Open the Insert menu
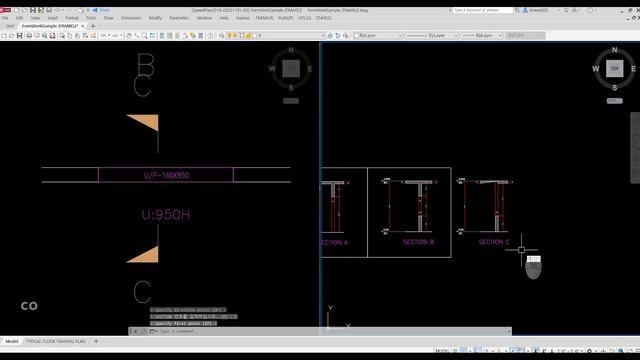 point(53,18)
